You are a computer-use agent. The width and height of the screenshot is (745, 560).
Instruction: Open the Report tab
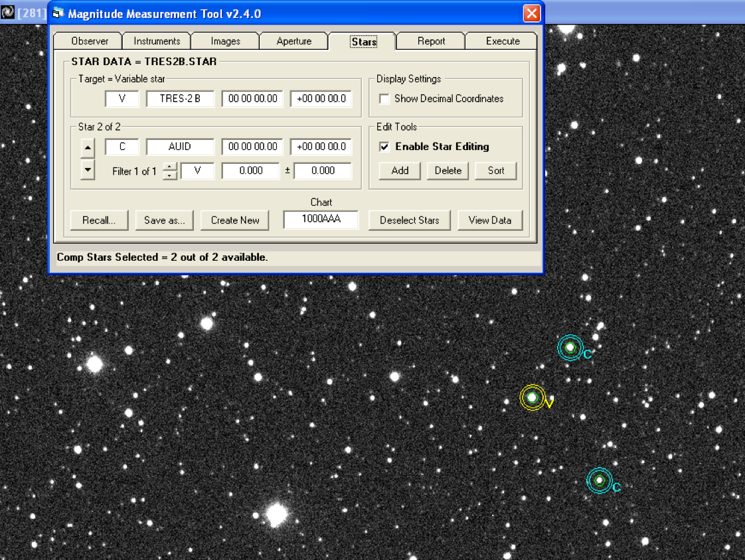click(431, 41)
